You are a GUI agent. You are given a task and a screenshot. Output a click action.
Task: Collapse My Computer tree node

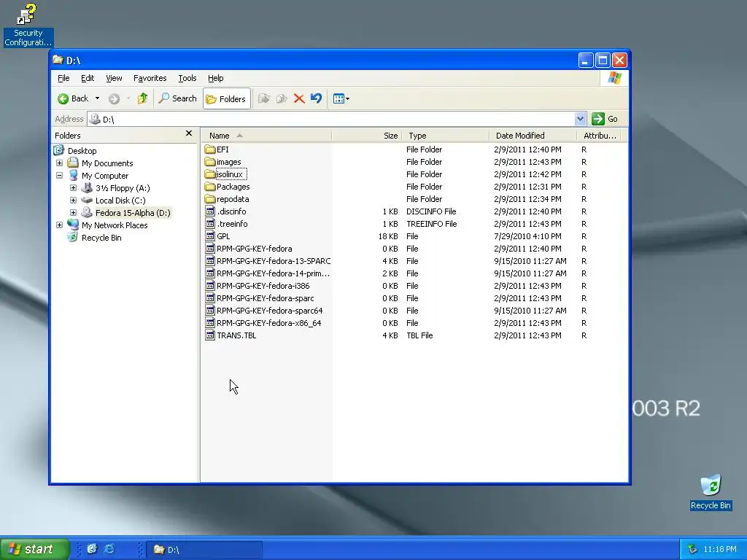[60, 176]
